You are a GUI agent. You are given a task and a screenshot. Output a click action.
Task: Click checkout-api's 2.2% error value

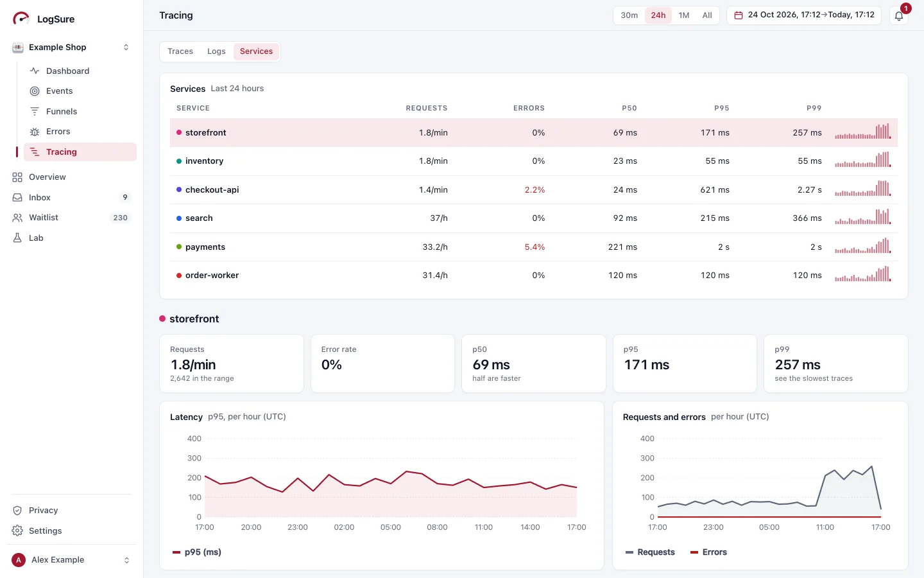535,190
